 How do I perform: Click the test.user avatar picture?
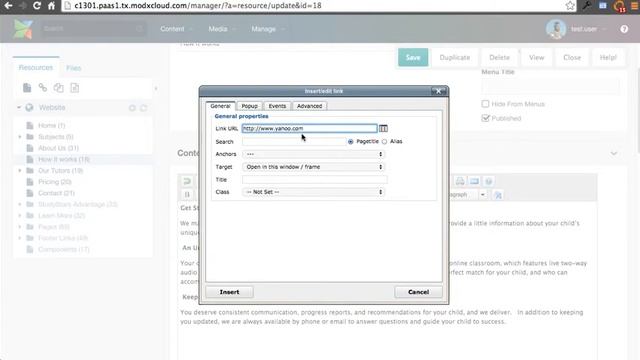[x=556, y=29]
